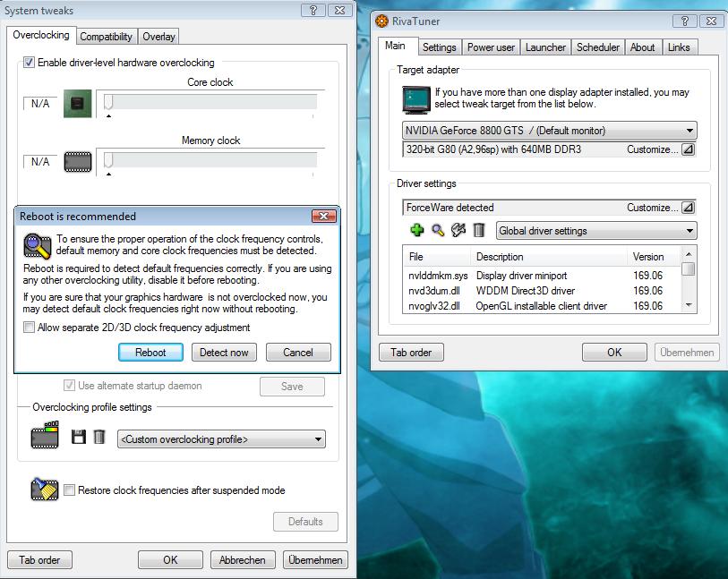The height and width of the screenshot is (579, 728).
Task: Click the green plus add-profile icon in RivaTuner
Action: click(x=417, y=230)
